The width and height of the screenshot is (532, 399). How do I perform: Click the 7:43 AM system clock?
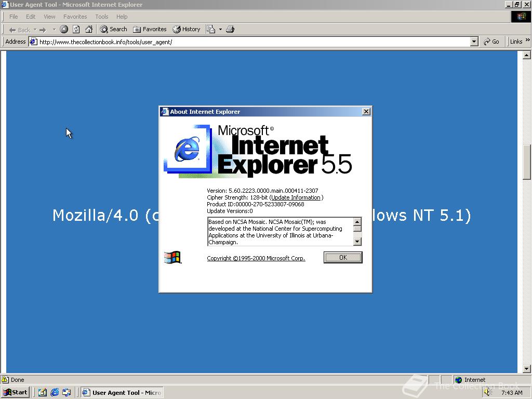coord(512,393)
